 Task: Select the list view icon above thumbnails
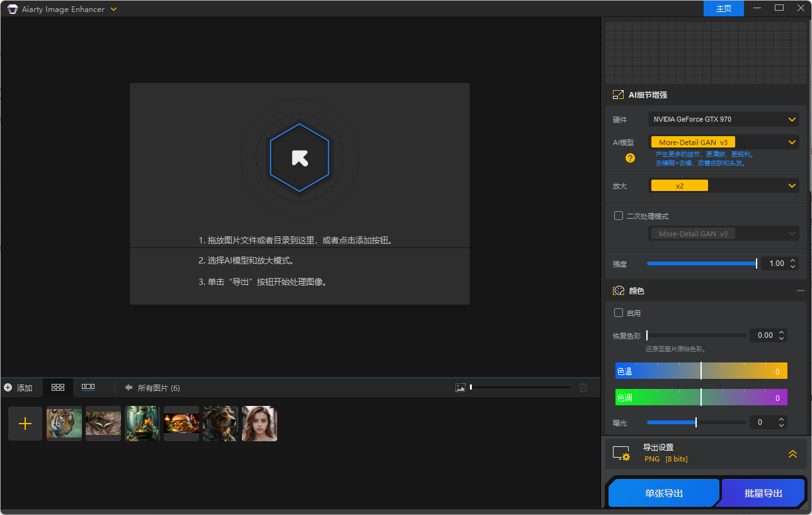tap(88, 387)
